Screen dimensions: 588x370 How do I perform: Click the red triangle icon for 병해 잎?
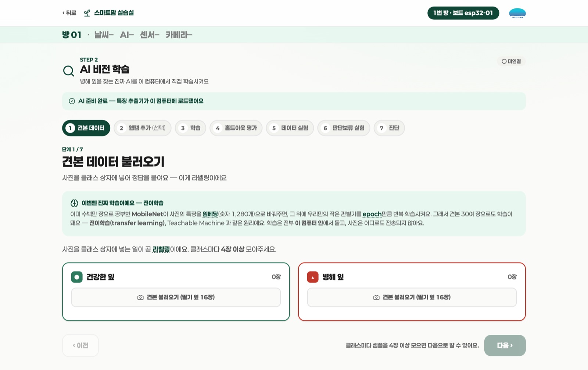[313, 277]
